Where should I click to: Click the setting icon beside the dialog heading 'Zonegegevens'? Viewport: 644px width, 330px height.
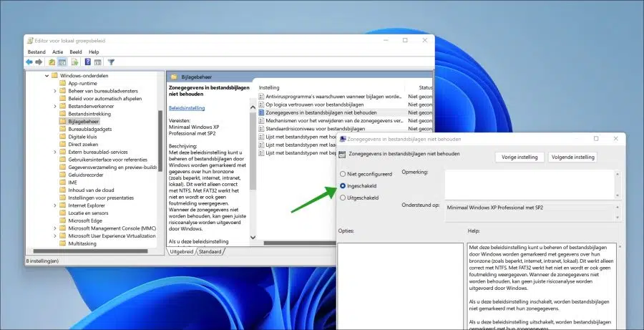(342, 155)
